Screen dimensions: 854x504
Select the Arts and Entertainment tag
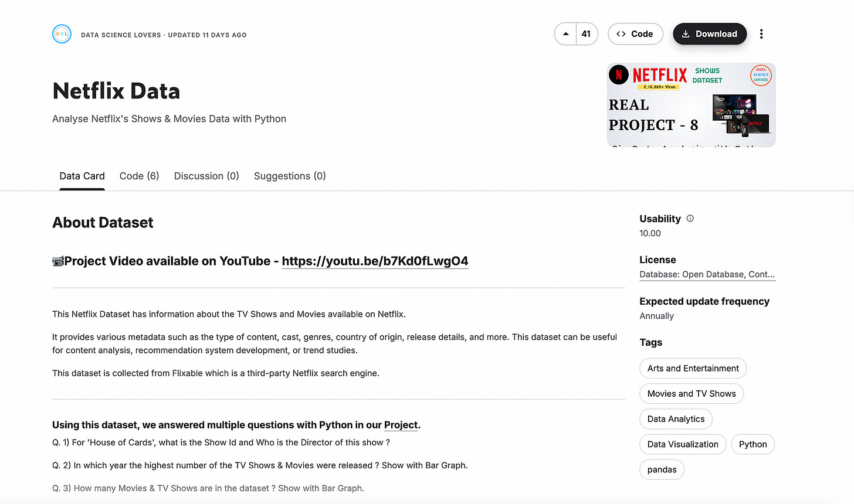pos(693,368)
